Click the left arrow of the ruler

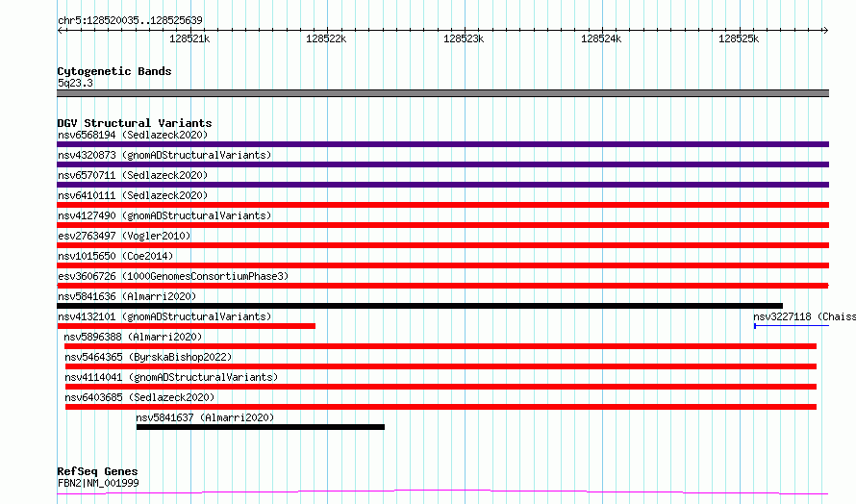tap(60, 30)
